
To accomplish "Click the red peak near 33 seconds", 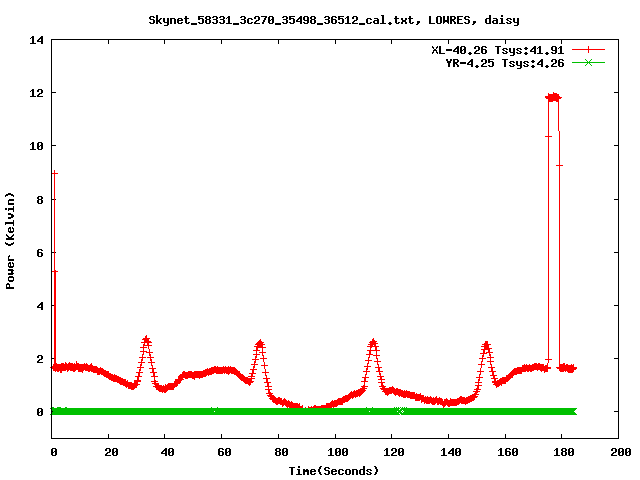I will tap(146, 340).
